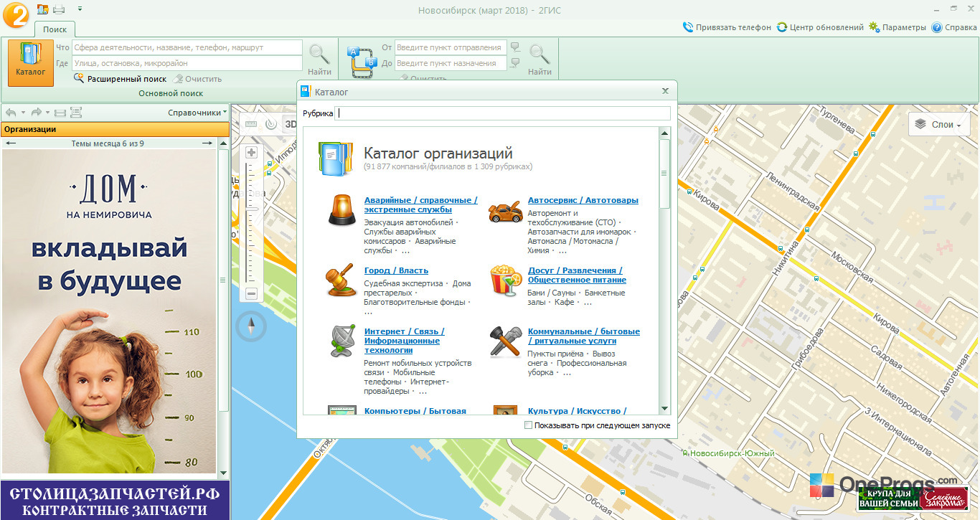Click the catalog dialog vertical scrollbar thumb
This screenshot has width=980, height=520.
664,174
